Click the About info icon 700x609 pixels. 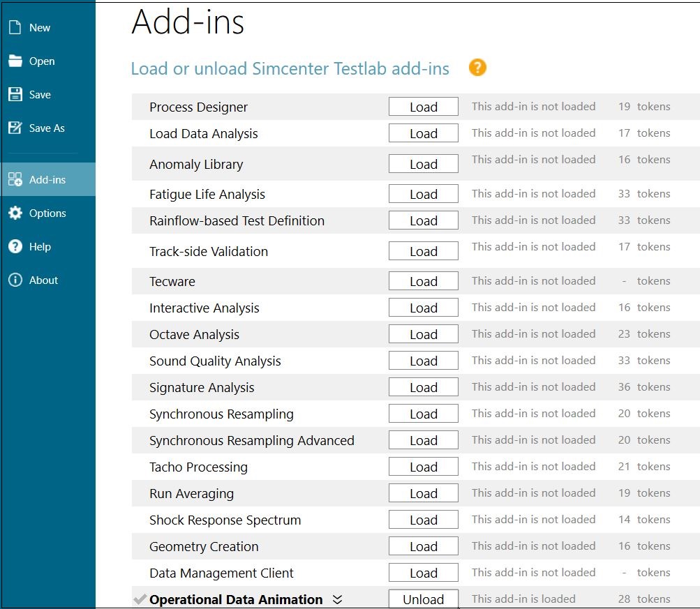[x=15, y=280]
